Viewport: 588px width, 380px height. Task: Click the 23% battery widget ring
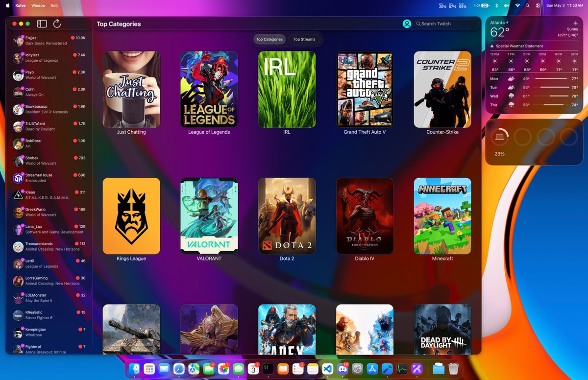[500, 137]
